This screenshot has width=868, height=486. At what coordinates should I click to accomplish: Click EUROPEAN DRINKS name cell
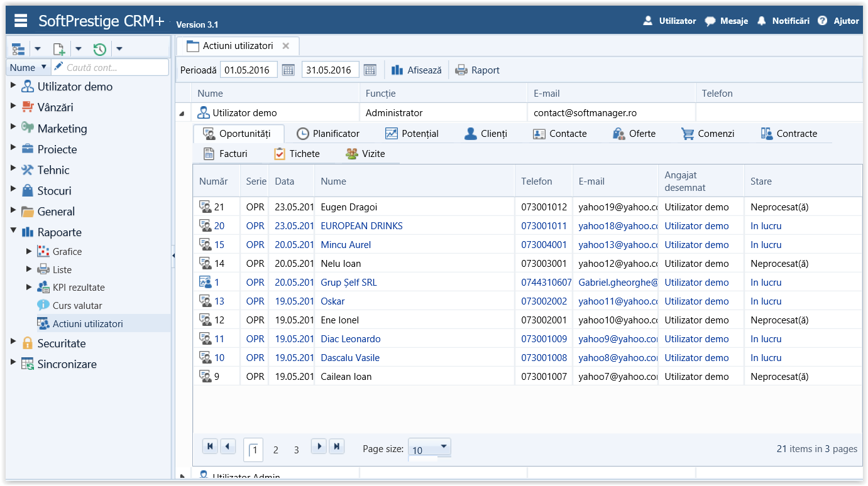(415, 225)
